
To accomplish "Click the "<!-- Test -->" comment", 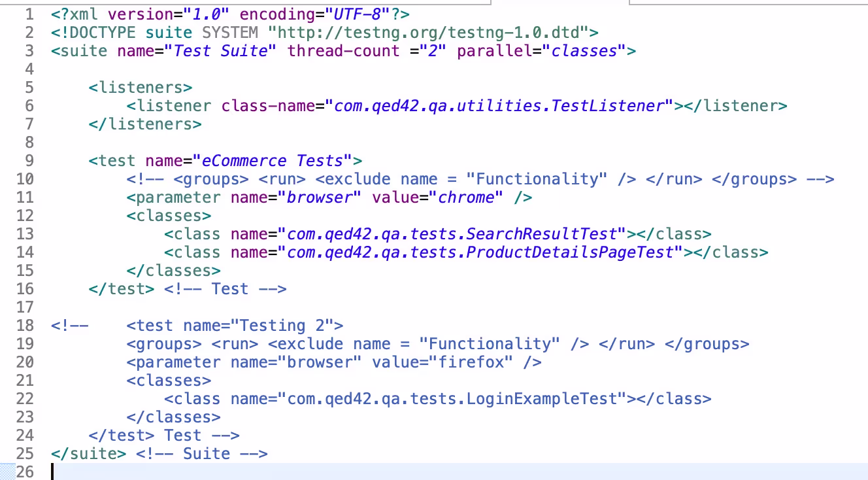I will (x=225, y=288).
